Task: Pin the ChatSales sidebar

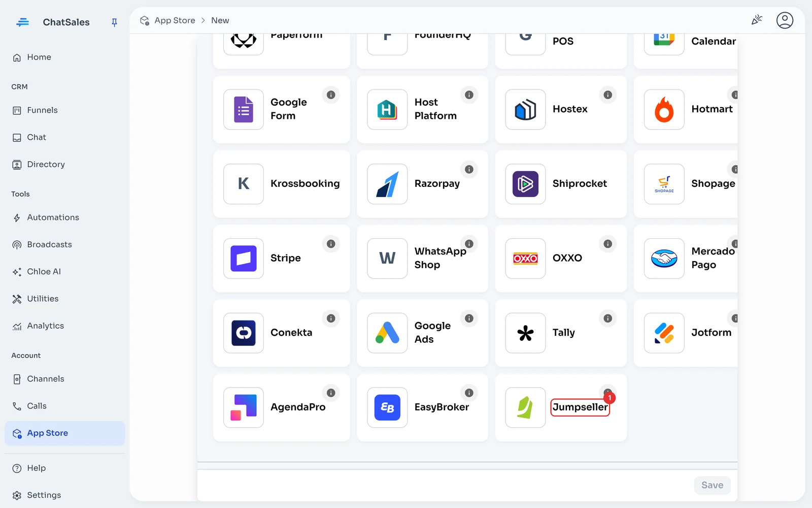Action: click(114, 22)
